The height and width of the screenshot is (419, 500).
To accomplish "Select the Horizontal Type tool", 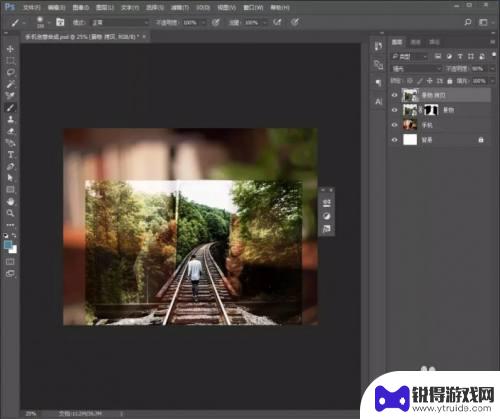I will [x=10, y=155].
